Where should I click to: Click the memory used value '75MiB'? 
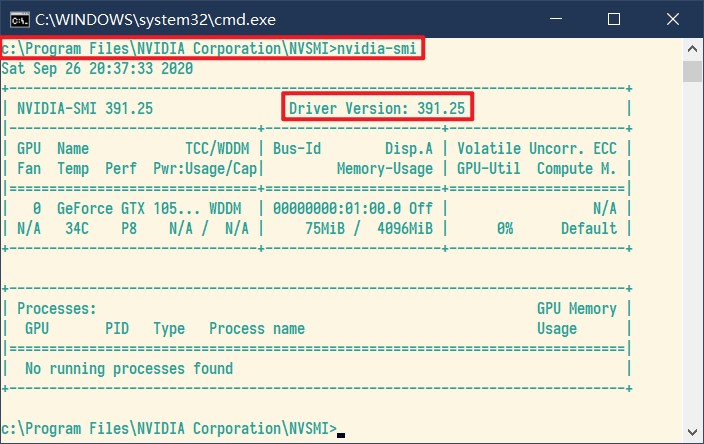pos(325,228)
